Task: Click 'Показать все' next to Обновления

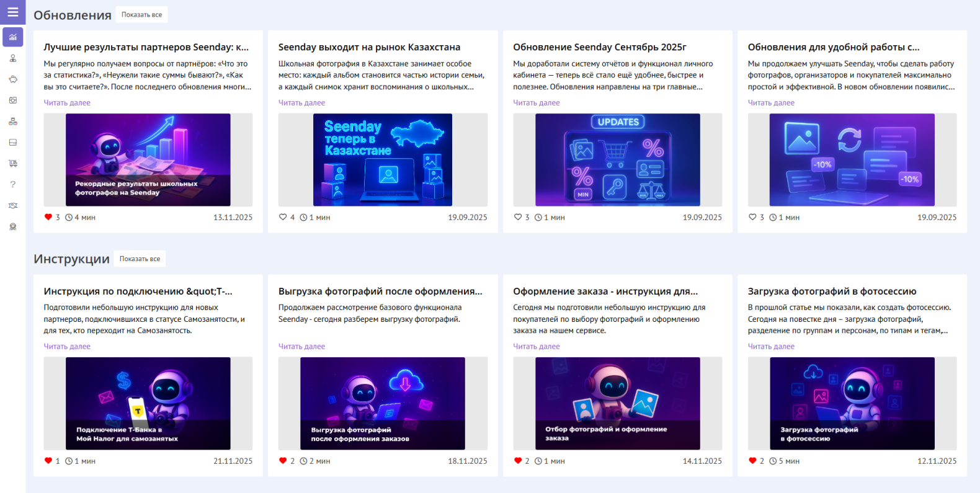Action: pyautogui.click(x=141, y=15)
